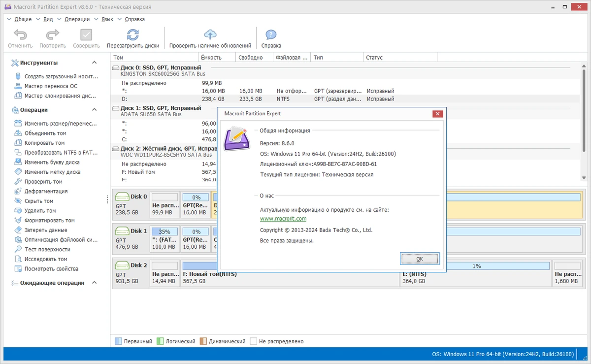Choose Затереть данные operation

click(x=41, y=230)
